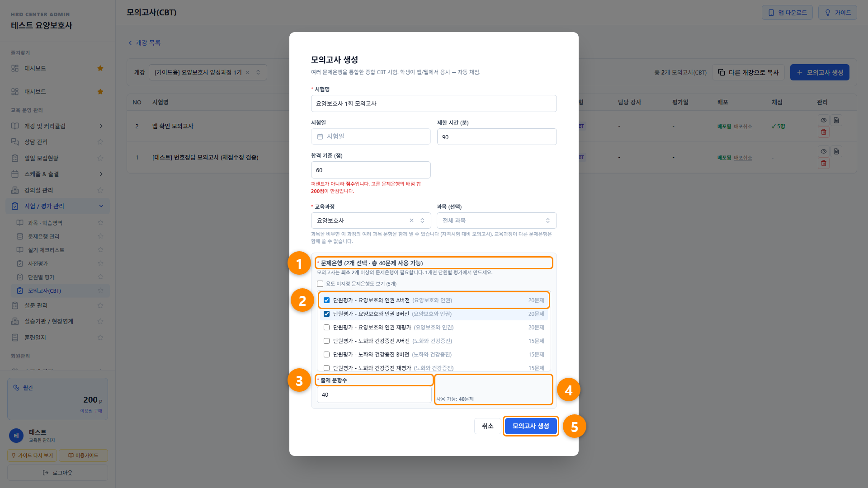Screen dimensions: 868x488
Task: Open the 개강 course selector dropdown
Action: pos(208,72)
